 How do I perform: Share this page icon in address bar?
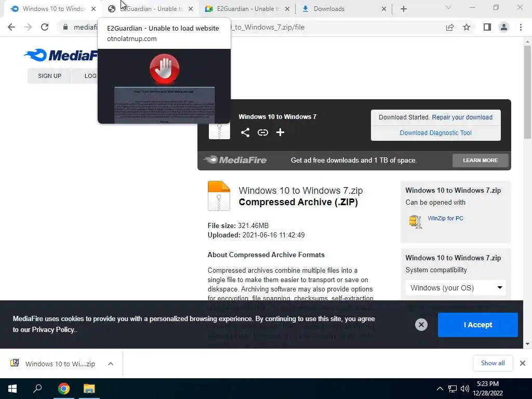click(x=450, y=27)
